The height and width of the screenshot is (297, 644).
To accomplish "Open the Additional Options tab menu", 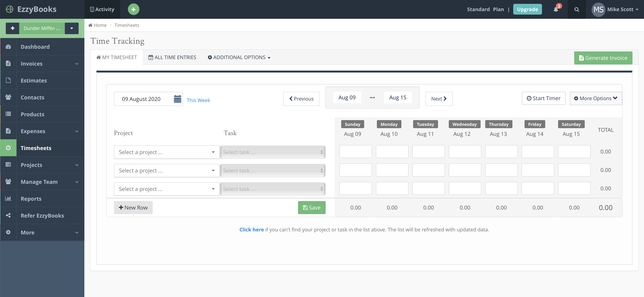I will pos(239,58).
